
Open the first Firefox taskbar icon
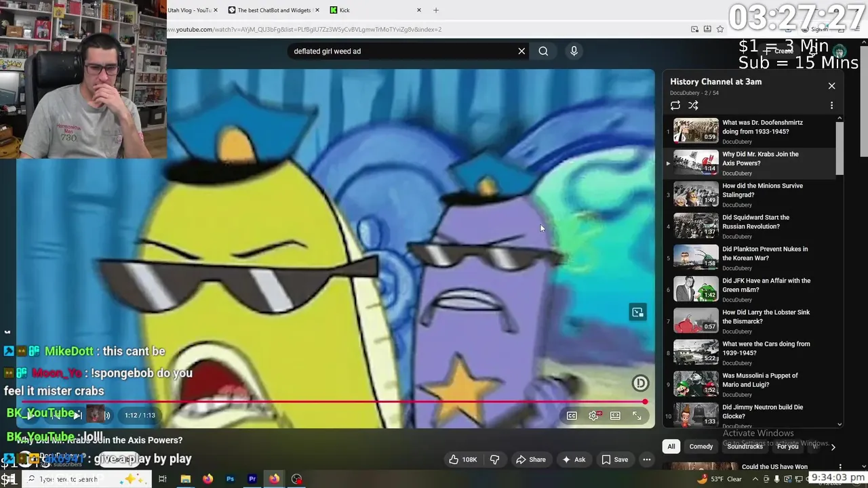click(208, 479)
